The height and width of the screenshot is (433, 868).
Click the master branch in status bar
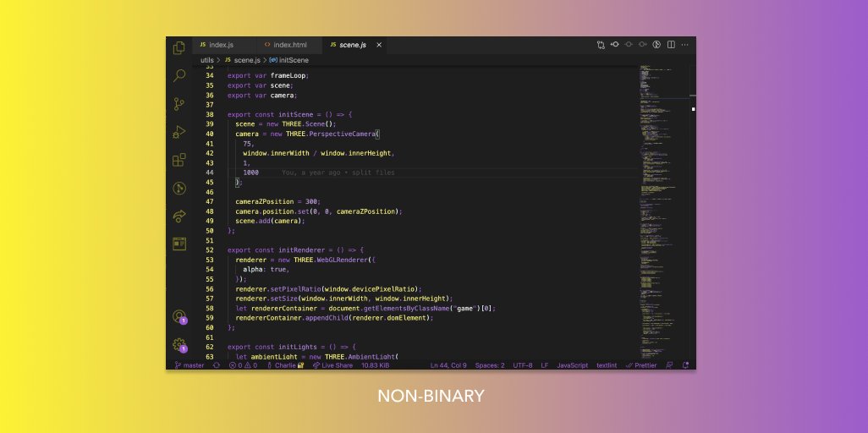pos(190,365)
